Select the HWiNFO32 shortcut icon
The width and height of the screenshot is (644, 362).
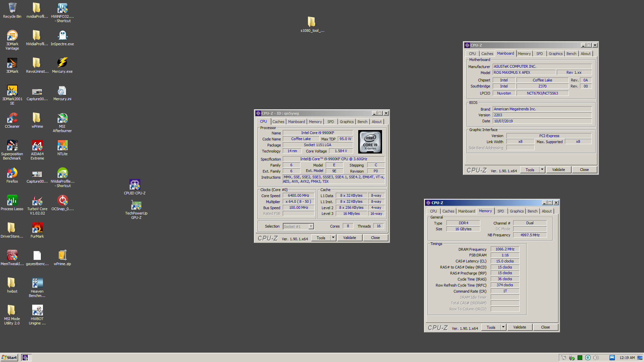tap(62, 8)
